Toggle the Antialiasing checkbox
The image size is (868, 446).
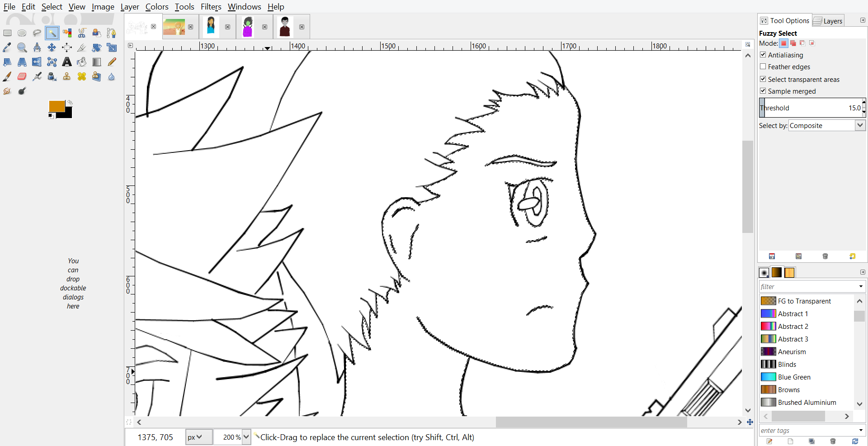pos(763,55)
